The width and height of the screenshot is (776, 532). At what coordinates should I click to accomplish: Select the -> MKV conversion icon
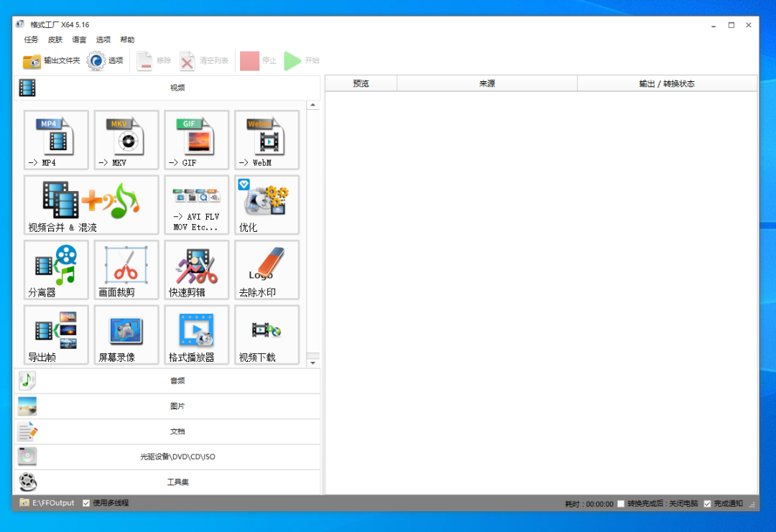coord(126,140)
